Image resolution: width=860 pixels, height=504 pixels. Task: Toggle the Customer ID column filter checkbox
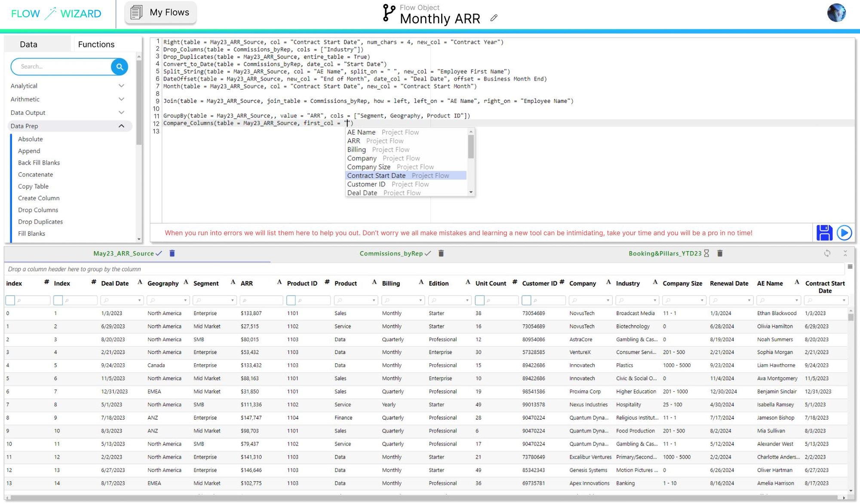pos(526,300)
